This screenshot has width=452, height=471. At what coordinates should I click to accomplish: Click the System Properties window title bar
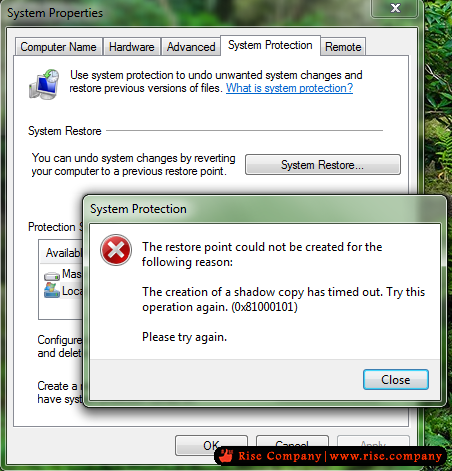pos(187,13)
